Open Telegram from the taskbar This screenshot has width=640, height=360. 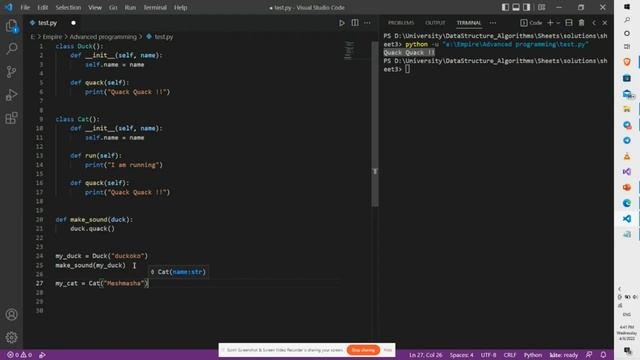tap(627, 140)
